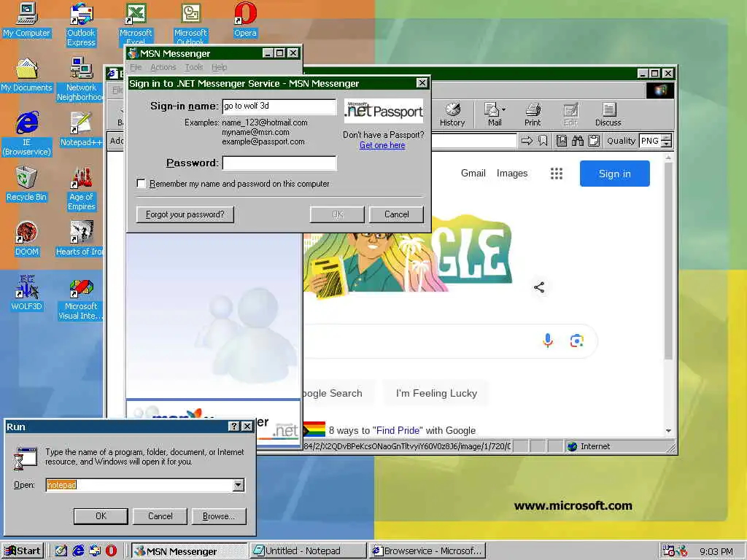Select the Microsoft Excel desktop shortcut
This screenshot has height=560, width=747.
tap(136, 23)
